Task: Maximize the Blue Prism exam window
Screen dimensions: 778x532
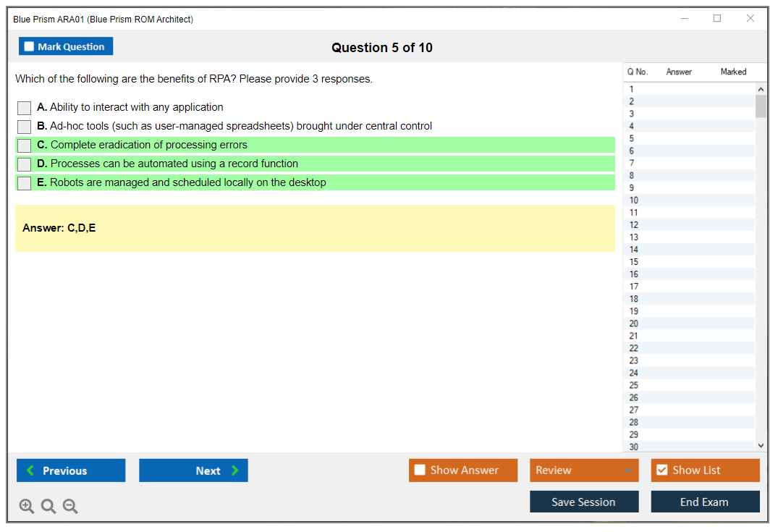Action: click(x=717, y=19)
